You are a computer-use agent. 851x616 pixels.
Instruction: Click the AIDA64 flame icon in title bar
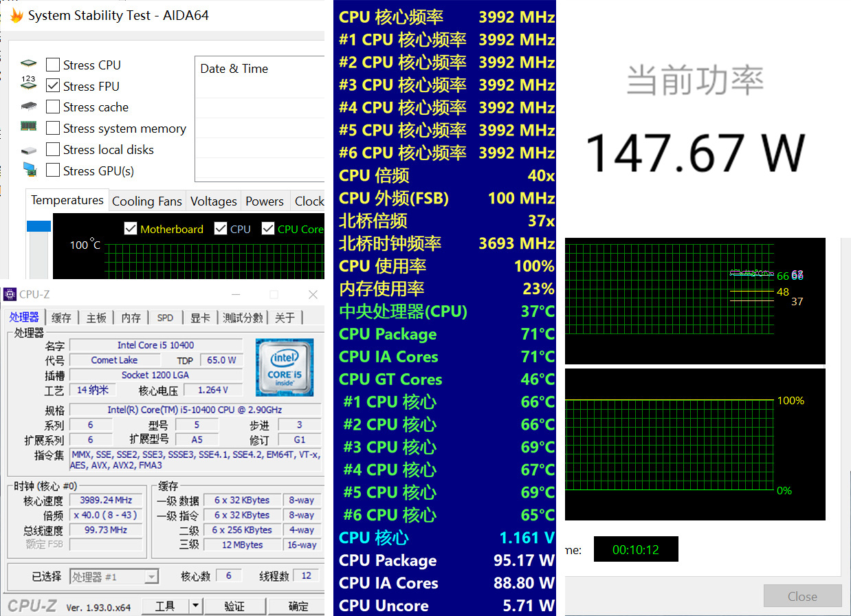click(x=16, y=15)
